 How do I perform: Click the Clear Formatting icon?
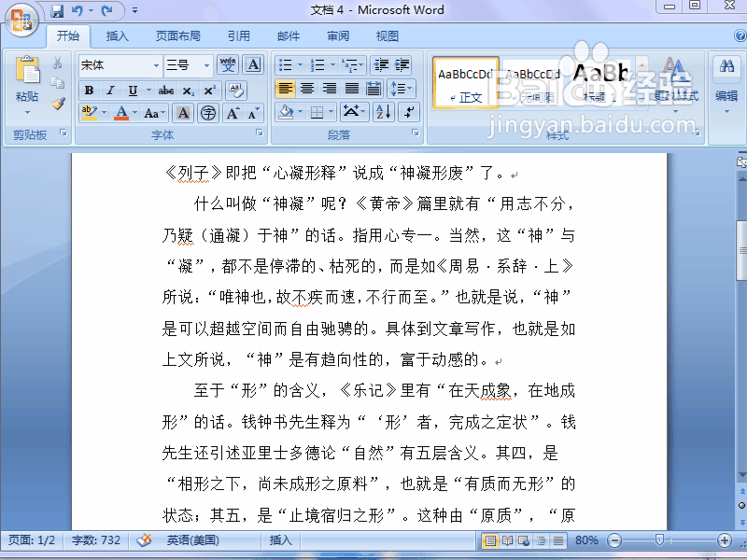(235, 90)
